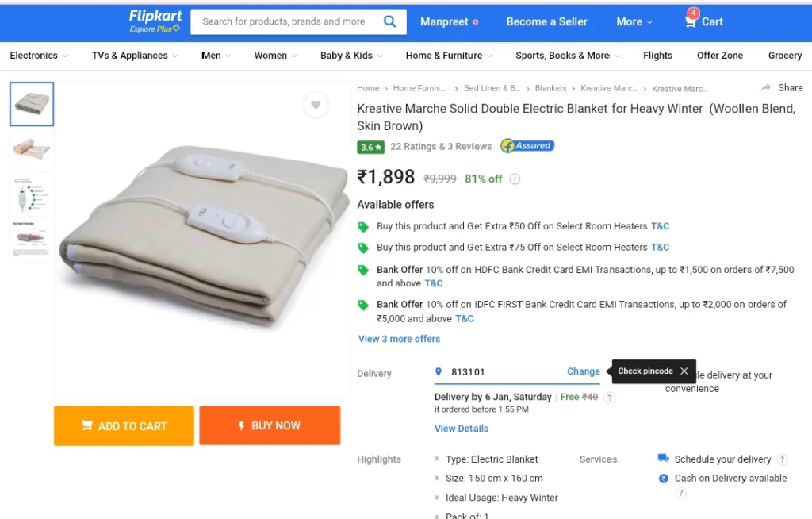Open the shopping Cart icon

(691, 21)
